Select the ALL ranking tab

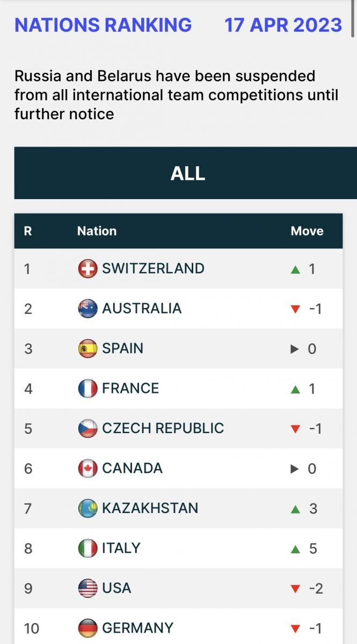click(187, 173)
